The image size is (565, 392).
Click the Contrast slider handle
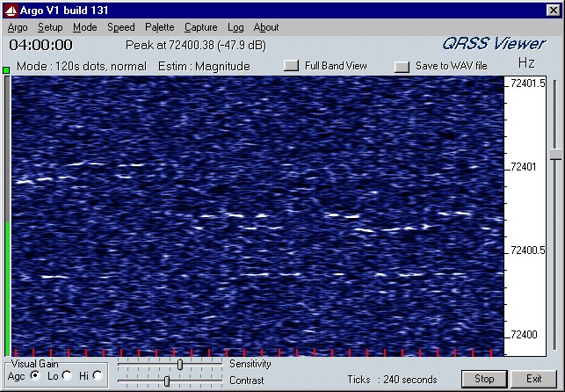167,381
